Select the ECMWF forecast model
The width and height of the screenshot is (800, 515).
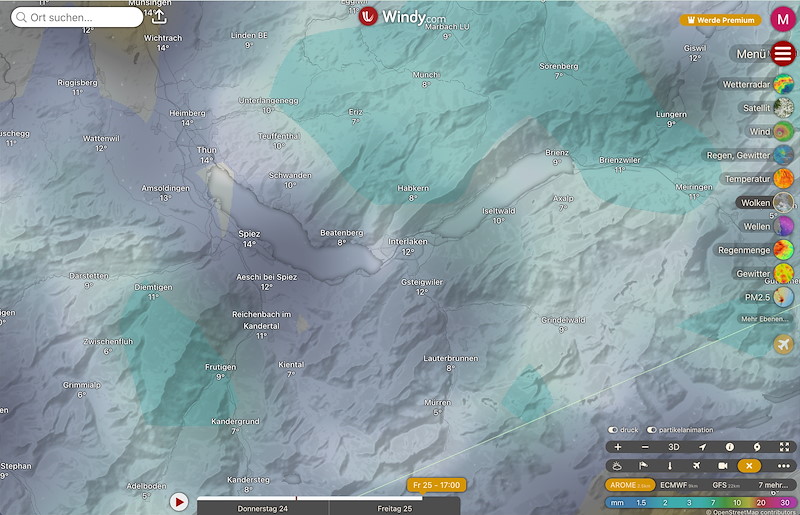coord(679,485)
